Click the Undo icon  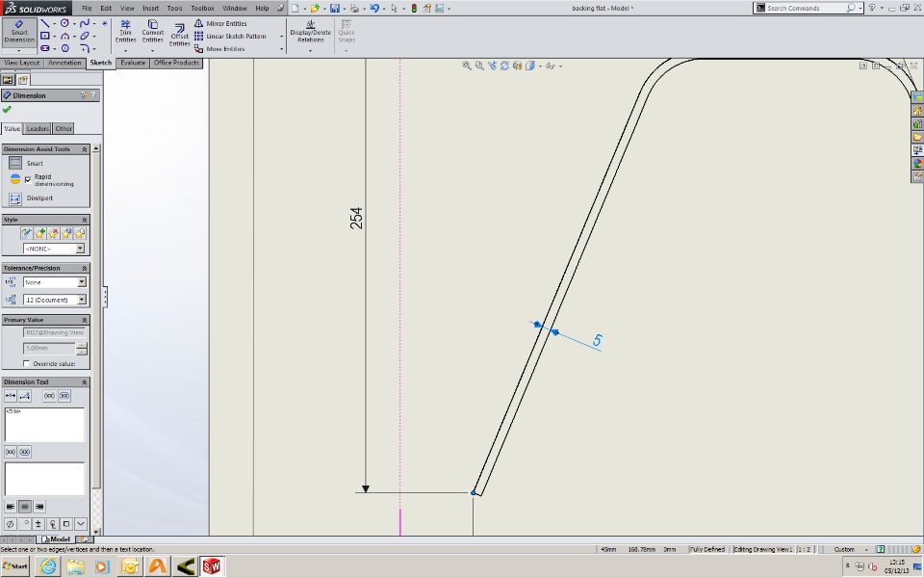(374, 9)
